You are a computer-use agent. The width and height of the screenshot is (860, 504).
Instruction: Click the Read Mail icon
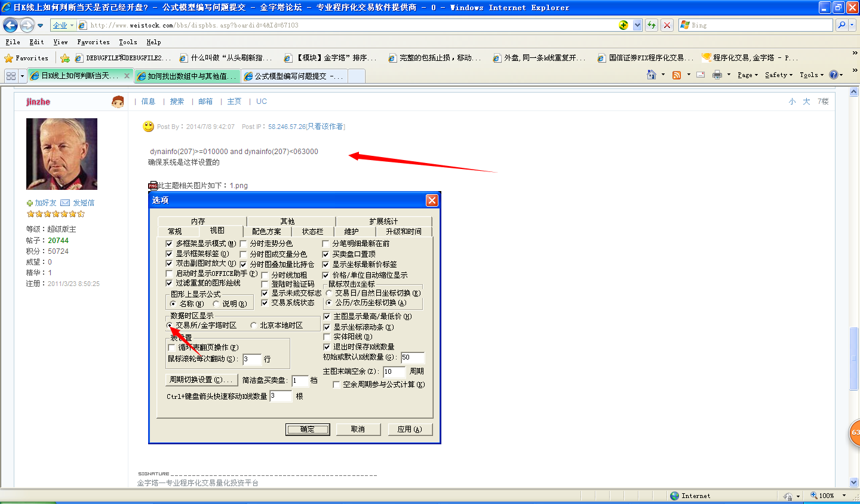point(701,75)
